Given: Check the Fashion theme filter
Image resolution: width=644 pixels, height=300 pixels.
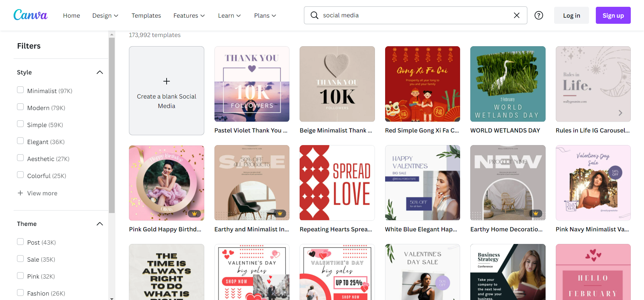Looking at the screenshot, I should (x=20, y=293).
